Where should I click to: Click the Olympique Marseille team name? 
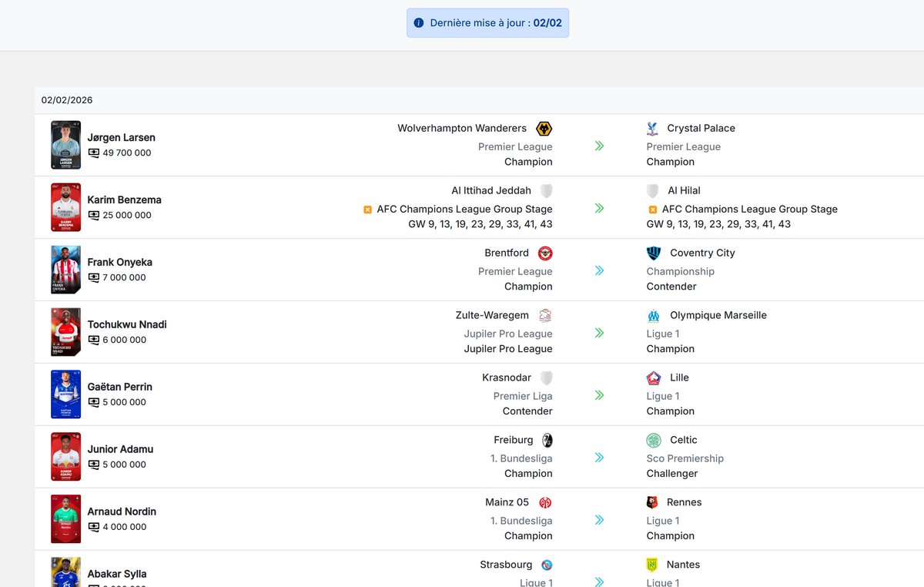[718, 316]
